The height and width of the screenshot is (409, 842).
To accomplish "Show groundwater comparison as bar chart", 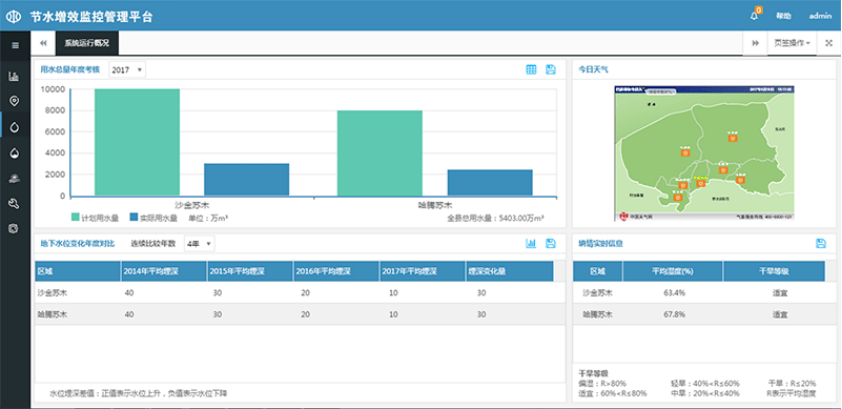I will pos(532,243).
